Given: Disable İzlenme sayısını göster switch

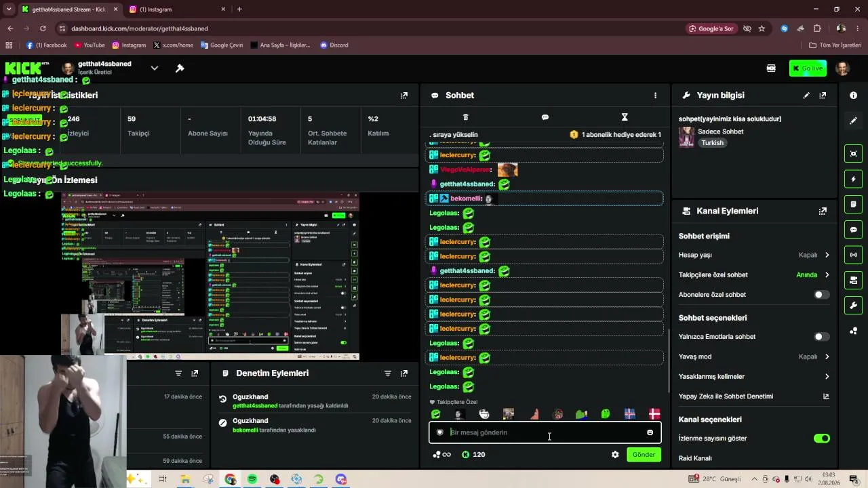Looking at the screenshot, I should [821, 439].
